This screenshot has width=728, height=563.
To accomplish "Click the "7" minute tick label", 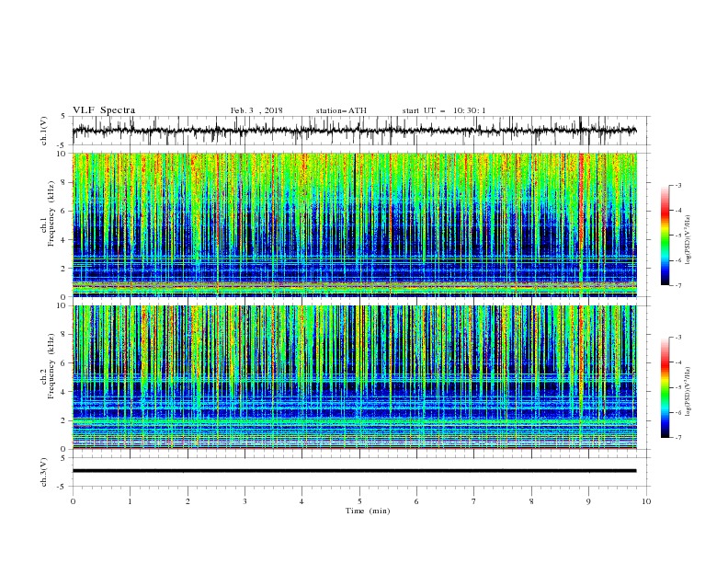I will [474, 501].
